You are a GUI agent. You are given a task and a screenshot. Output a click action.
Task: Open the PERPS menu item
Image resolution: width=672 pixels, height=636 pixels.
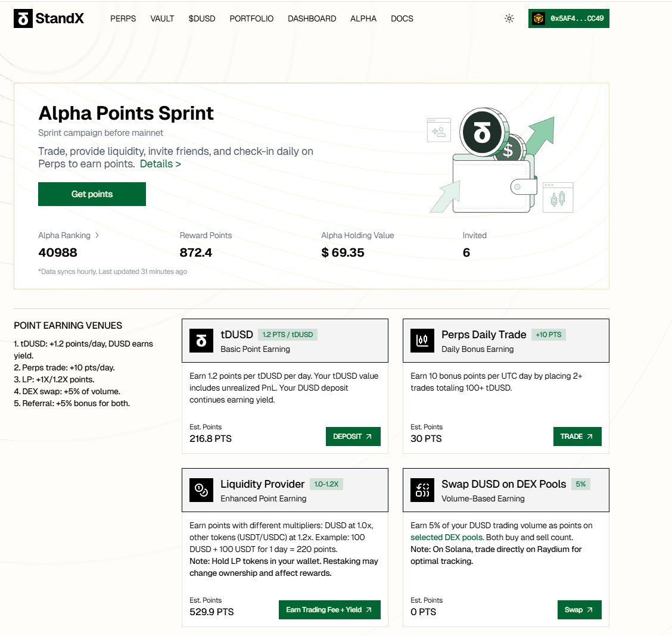[123, 18]
